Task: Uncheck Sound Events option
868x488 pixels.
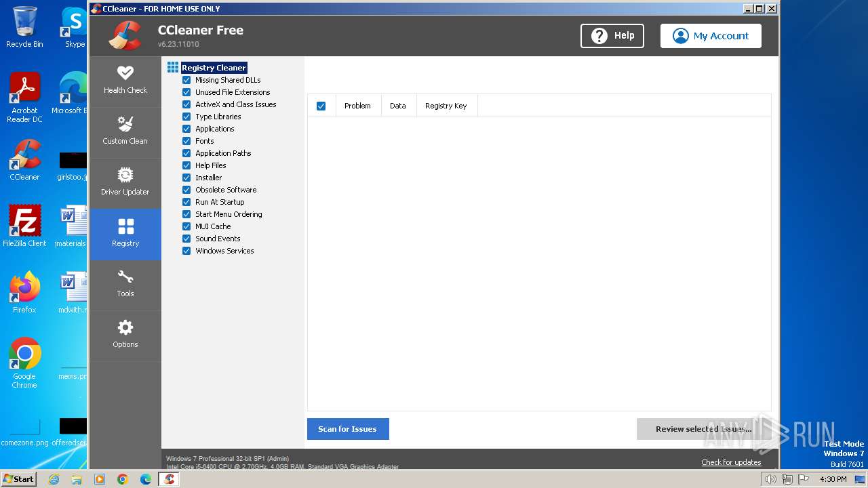Action: pos(186,239)
